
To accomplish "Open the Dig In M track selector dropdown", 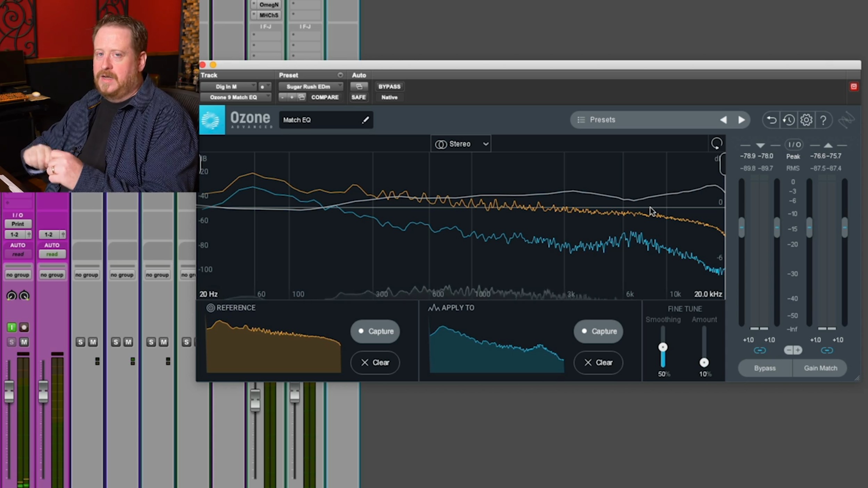I will [228, 86].
